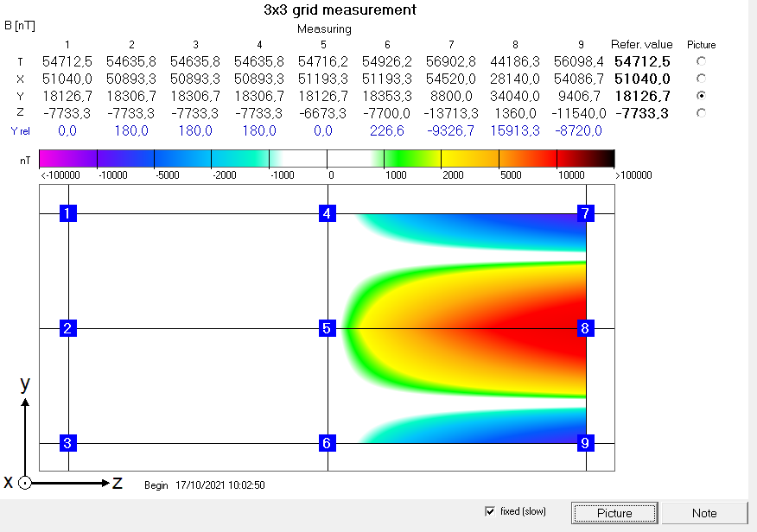Choose the Y row Picture radio button
This screenshot has width=757, height=532.
click(701, 96)
